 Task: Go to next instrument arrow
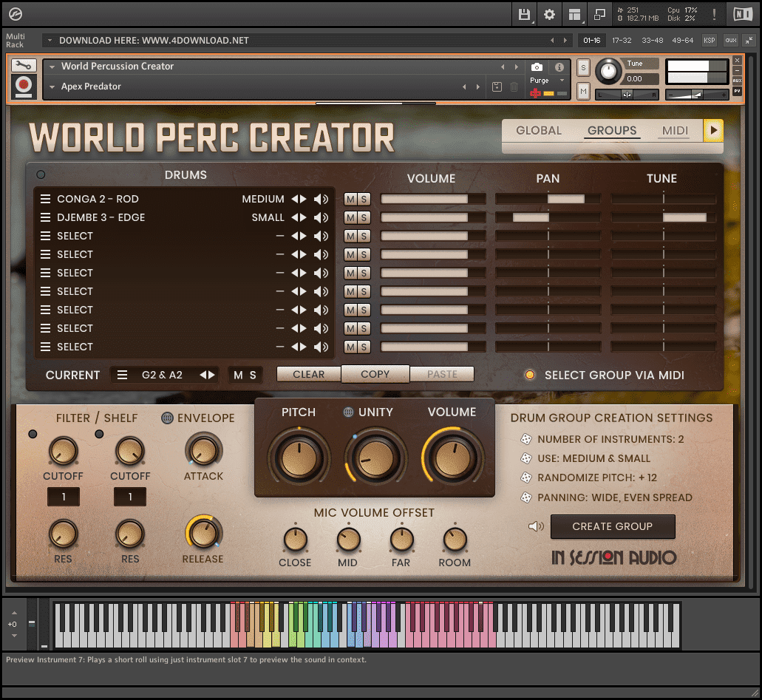click(516, 67)
